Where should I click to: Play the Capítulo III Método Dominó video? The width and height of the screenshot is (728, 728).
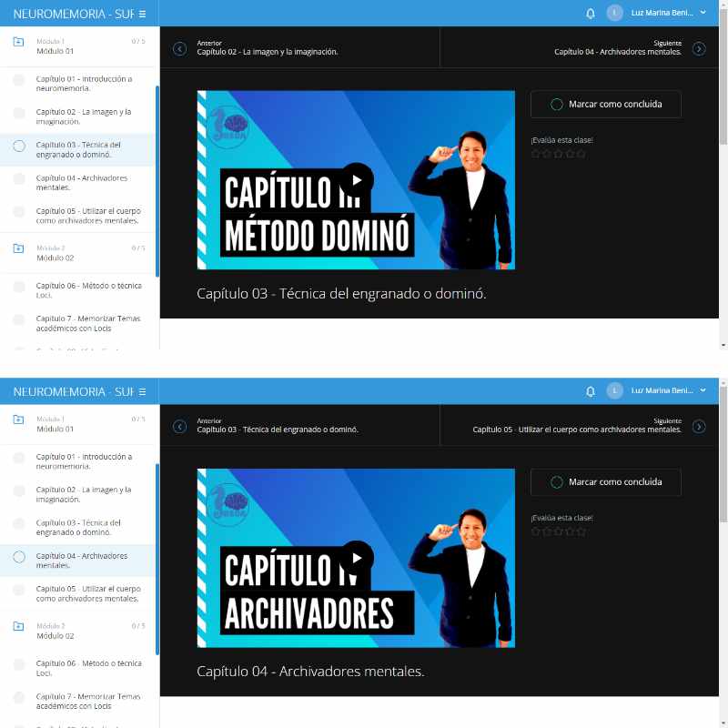(356, 179)
